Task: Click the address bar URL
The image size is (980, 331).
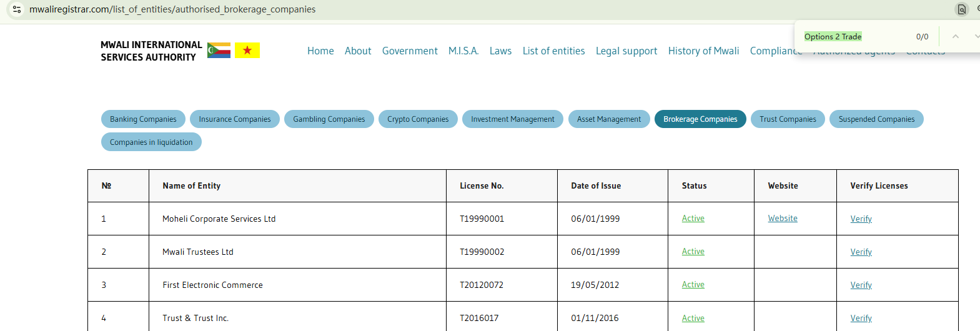Action: coord(172,9)
